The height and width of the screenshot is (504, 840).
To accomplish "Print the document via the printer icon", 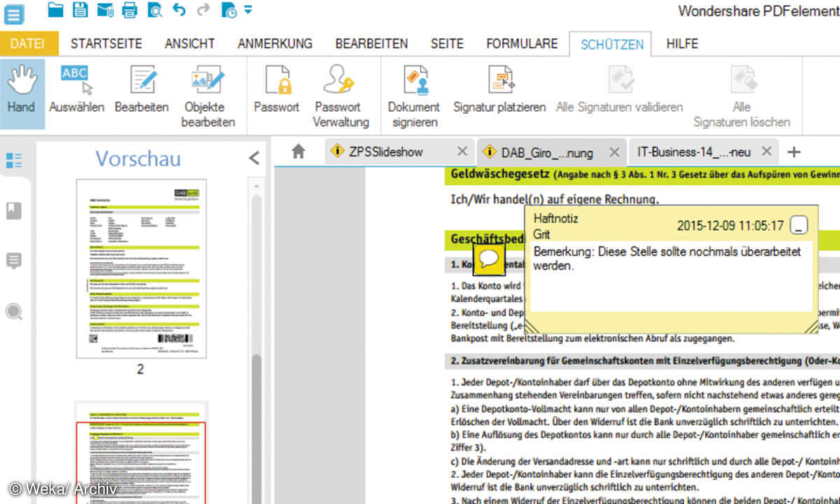I will pos(129,10).
